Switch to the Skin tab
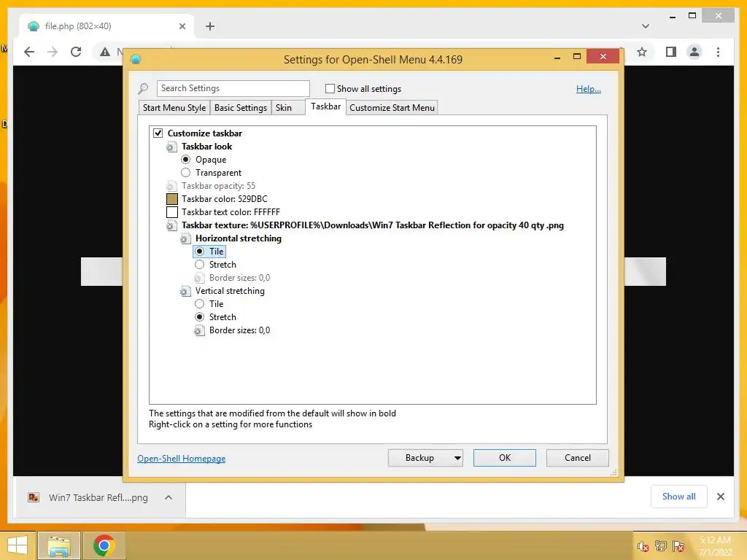This screenshot has width=747, height=560. (x=284, y=108)
